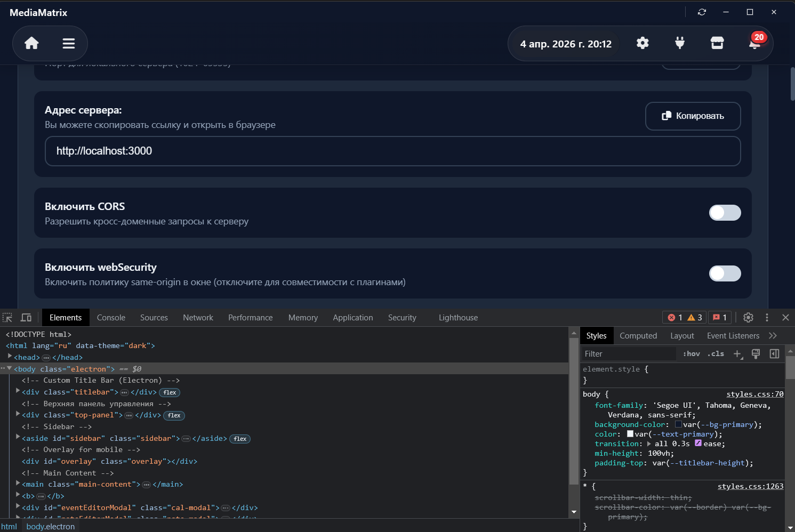Open styles.css:70 source link

tap(754, 394)
